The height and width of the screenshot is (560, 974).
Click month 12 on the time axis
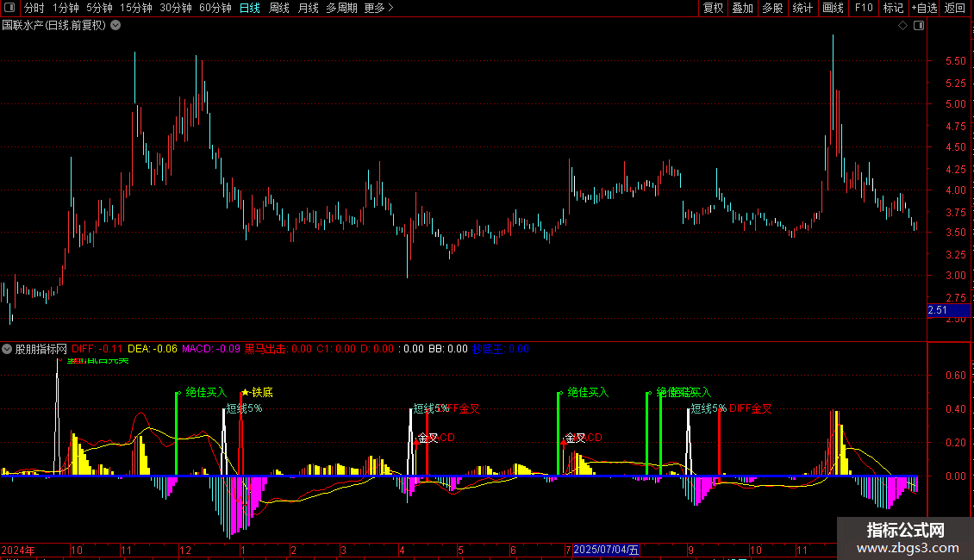coord(185,550)
